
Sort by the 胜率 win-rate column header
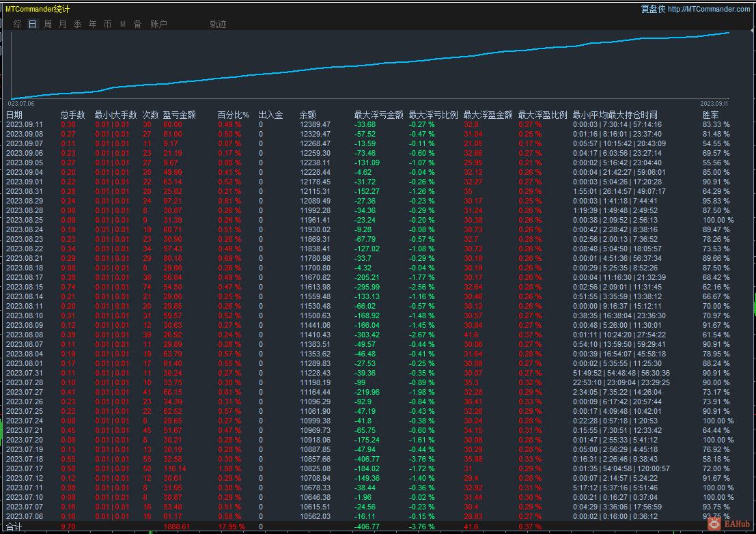point(710,115)
